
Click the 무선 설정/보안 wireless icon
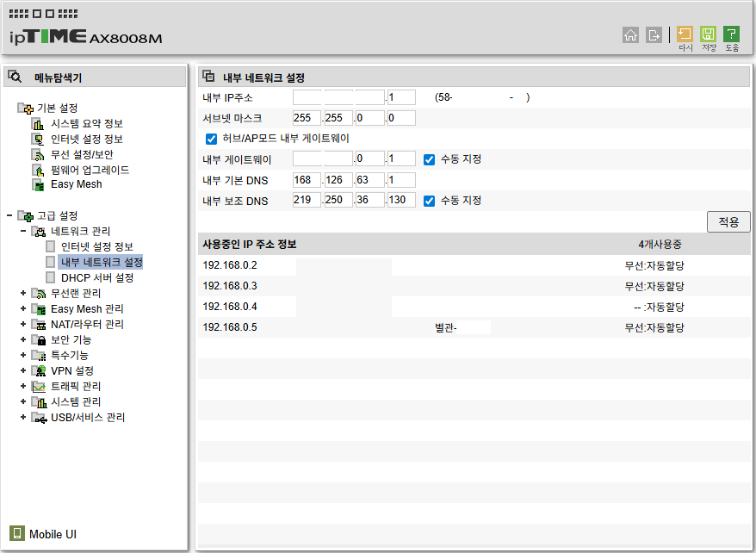click(x=38, y=155)
